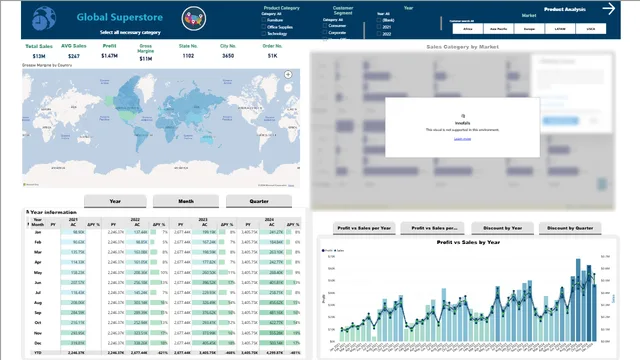This screenshot has width=640, height=360.
Task: Zoom out on the map with minus button
Action: pos(288,88)
